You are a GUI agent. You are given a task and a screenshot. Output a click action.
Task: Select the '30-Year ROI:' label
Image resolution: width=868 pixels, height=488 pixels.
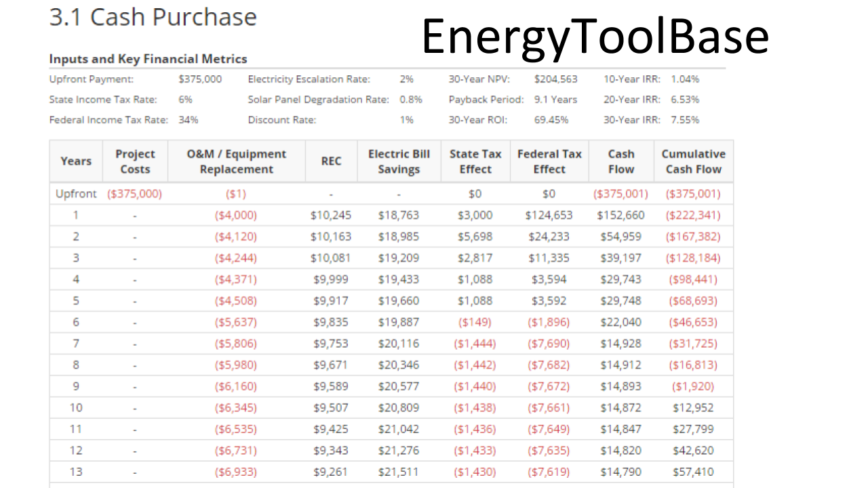478,119
